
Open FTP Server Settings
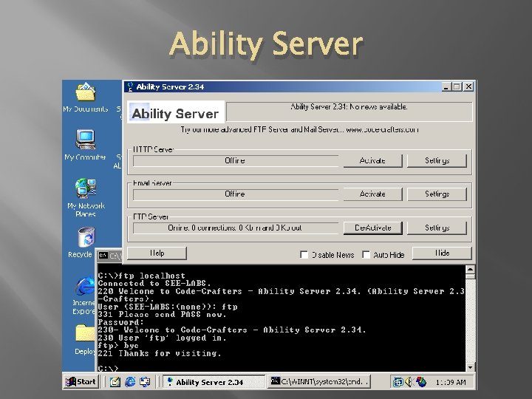click(437, 228)
